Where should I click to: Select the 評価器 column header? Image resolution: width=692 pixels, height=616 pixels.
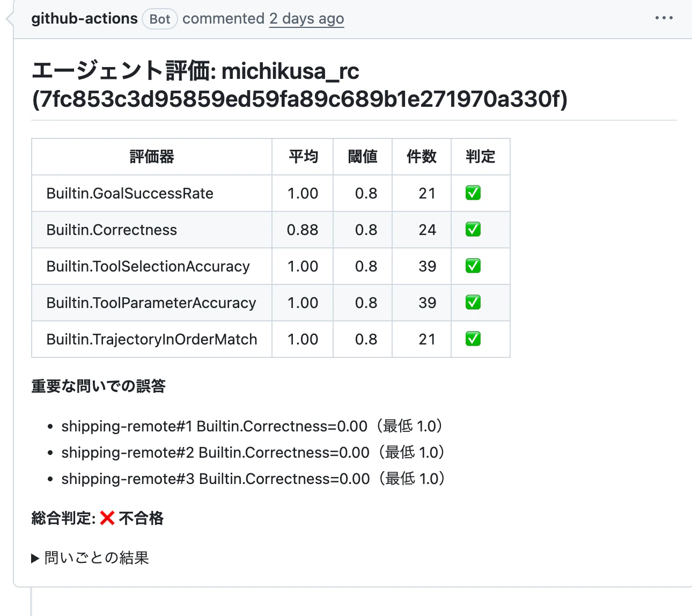(152, 157)
